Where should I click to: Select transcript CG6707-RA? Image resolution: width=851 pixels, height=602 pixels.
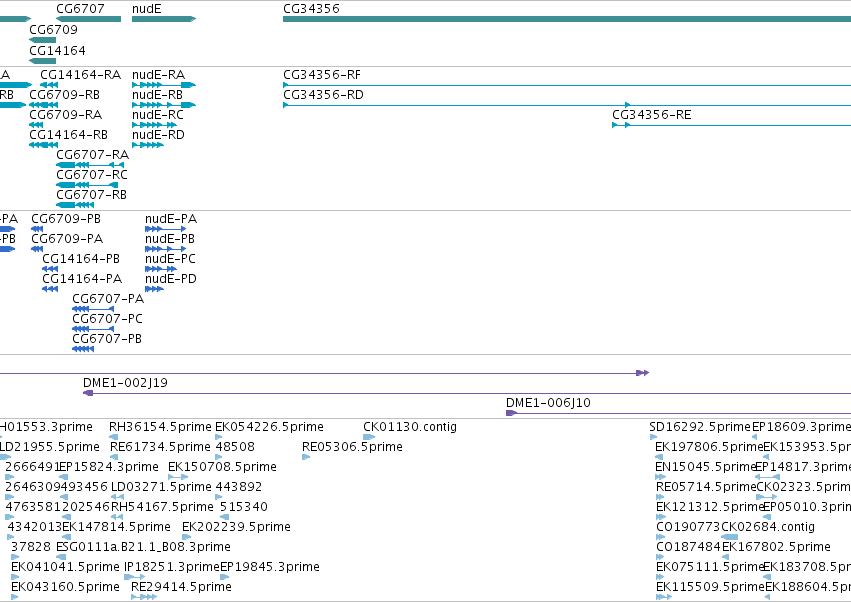click(x=90, y=165)
